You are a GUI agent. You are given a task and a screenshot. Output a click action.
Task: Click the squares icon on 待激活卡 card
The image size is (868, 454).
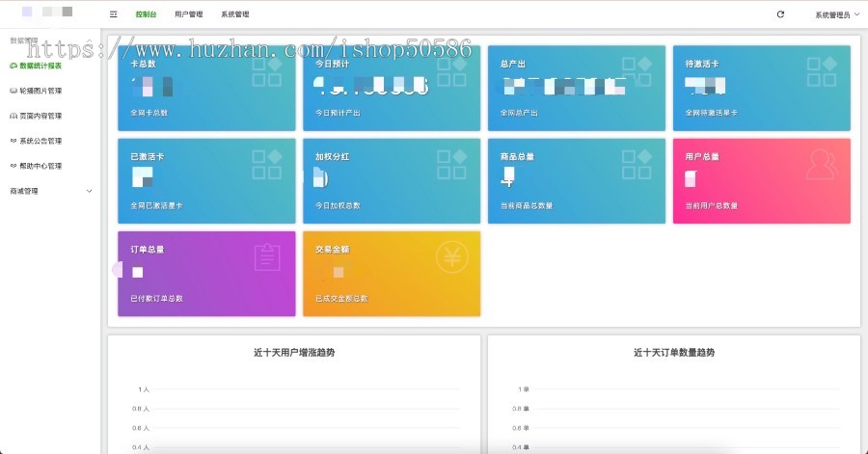(822, 71)
